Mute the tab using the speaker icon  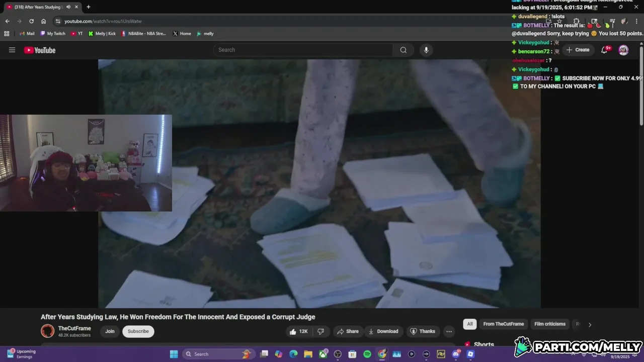(68, 7)
